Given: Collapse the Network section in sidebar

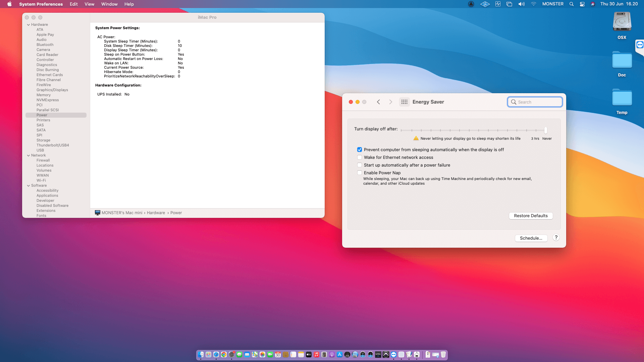Looking at the screenshot, I should (x=29, y=156).
